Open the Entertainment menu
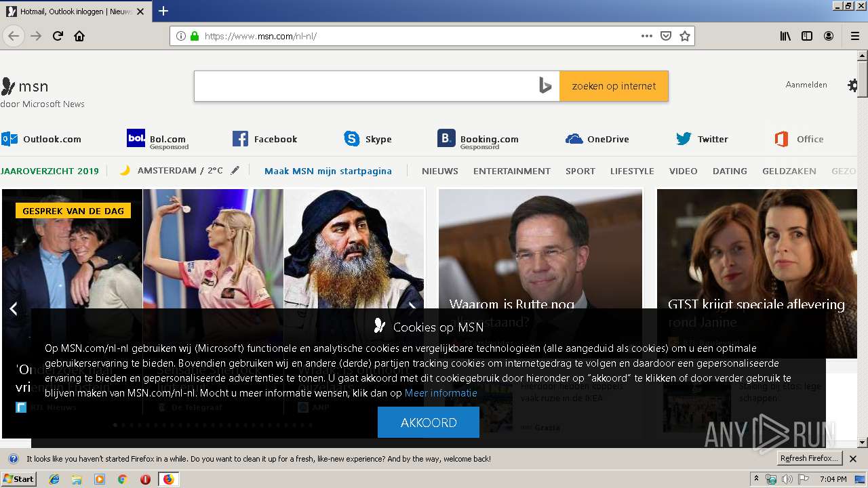 512,171
